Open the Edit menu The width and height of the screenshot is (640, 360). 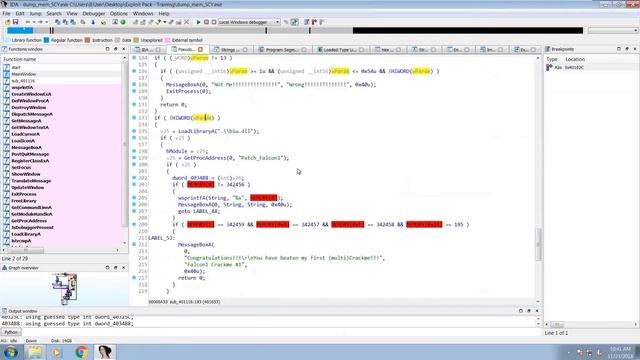pyautogui.click(x=20, y=13)
